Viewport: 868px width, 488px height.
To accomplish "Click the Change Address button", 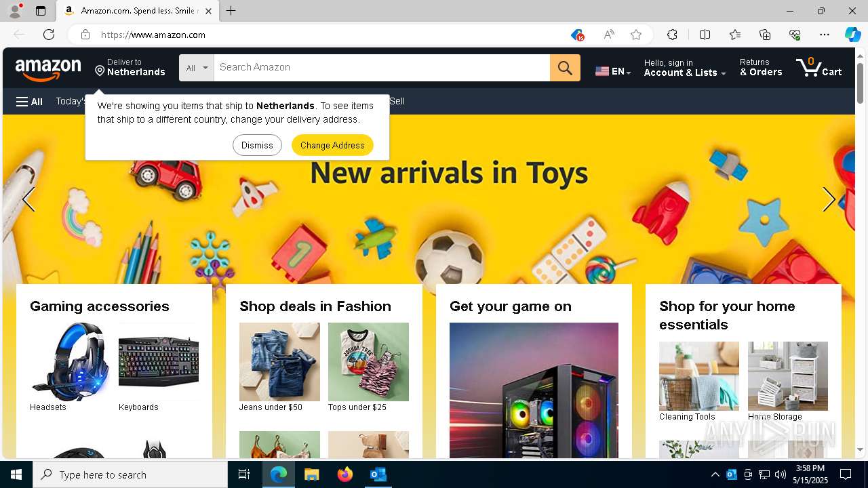I will point(332,145).
